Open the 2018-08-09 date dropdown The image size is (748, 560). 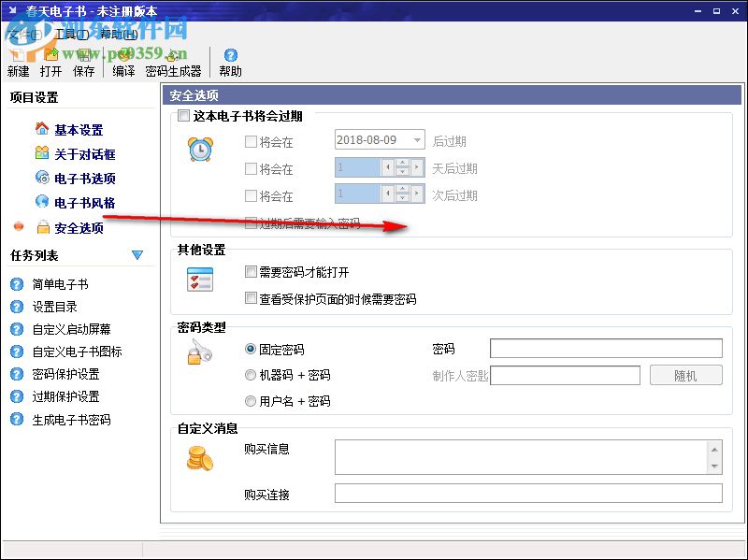pos(417,139)
